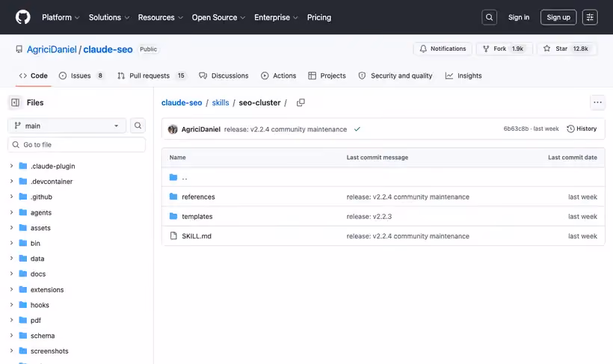Viewport: 613px width, 364px height.
Task: View the green commit status checkmark
Action: pos(357,129)
